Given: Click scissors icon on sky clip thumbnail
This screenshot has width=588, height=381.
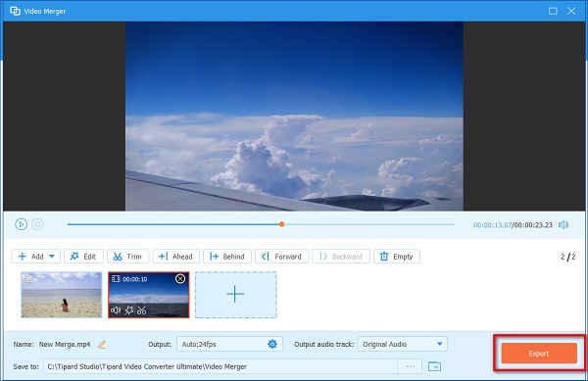Looking at the screenshot, I should [x=142, y=310].
